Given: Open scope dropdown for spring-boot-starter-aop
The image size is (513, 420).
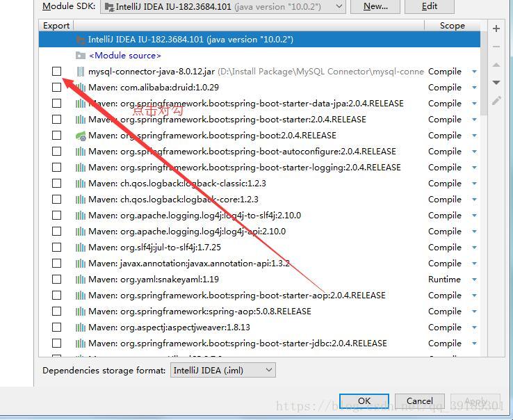Looking at the screenshot, I should point(474,296).
